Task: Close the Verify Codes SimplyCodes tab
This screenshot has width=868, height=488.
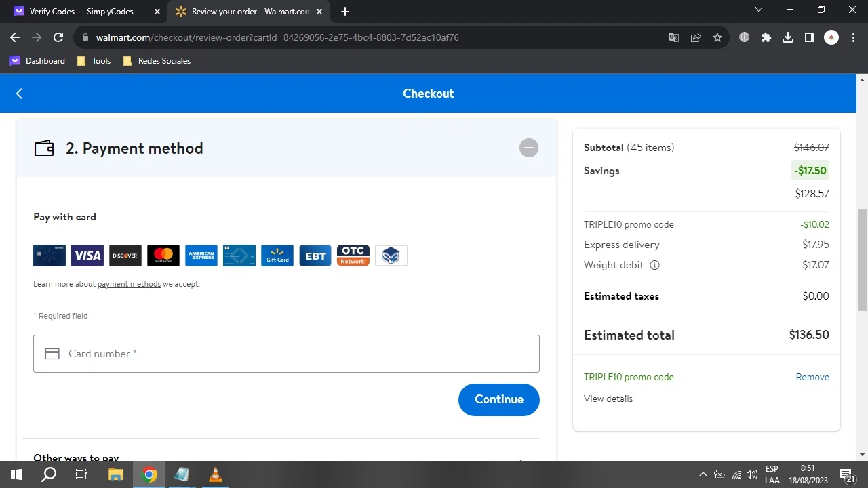Action: click(157, 12)
